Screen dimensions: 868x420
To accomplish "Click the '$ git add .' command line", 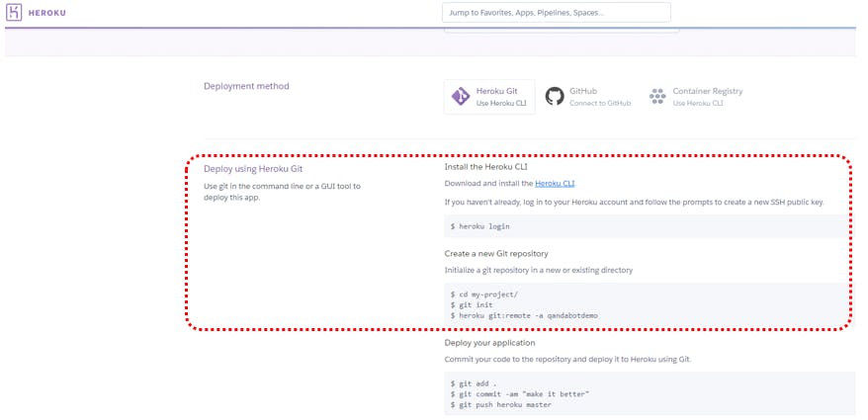I will (x=474, y=382).
